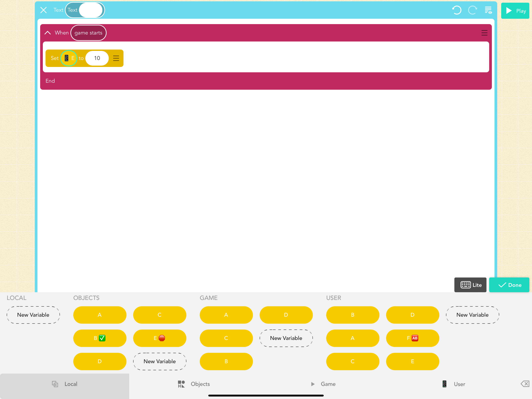Create New Variable under Local
The image size is (532, 399).
pyautogui.click(x=33, y=315)
